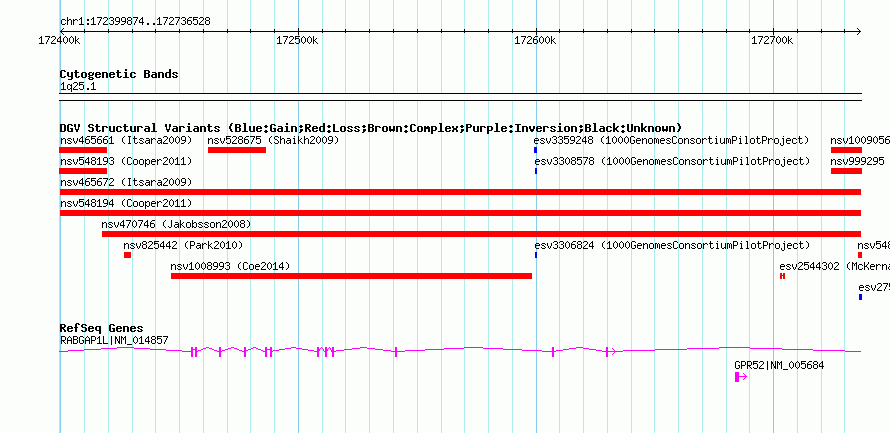
Task: Click the esv3308578 variant label
Action: (x=671, y=161)
